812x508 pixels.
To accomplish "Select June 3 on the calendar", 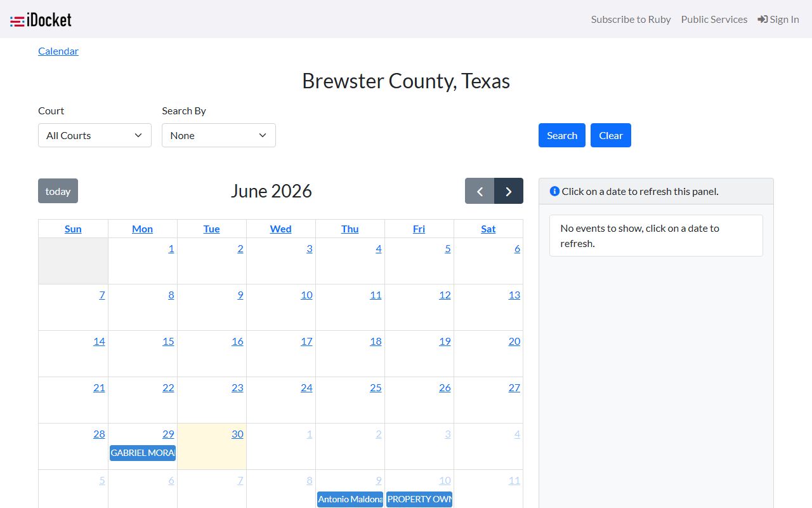I will [309, 248].
